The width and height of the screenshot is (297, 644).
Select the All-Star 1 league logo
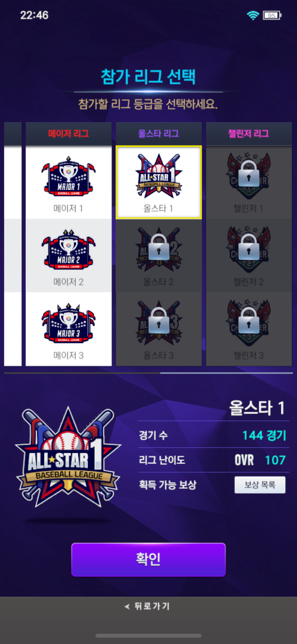tap(159, 176)
